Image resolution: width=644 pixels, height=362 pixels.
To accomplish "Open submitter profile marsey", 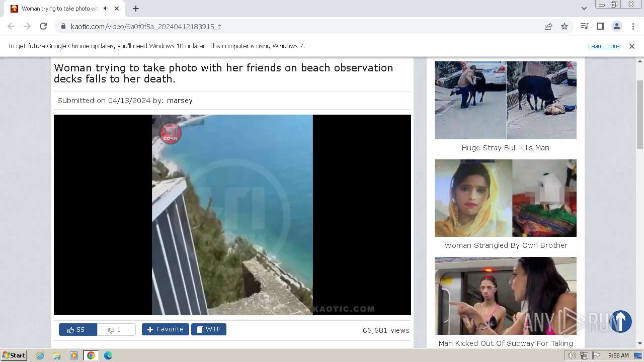I will pos(180,101).
